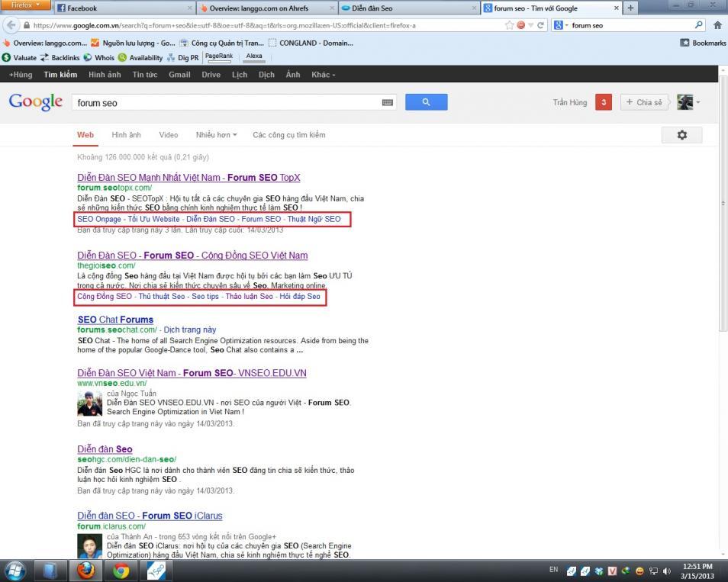Open Gmail from the Google bar

pyautogui.click(x=179, y=74)
